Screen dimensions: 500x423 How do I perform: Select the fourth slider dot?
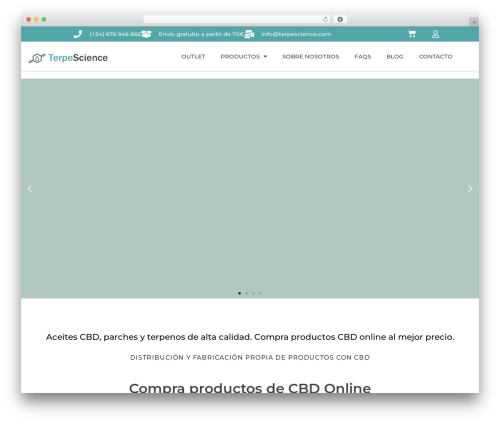(x=260, y=293)
